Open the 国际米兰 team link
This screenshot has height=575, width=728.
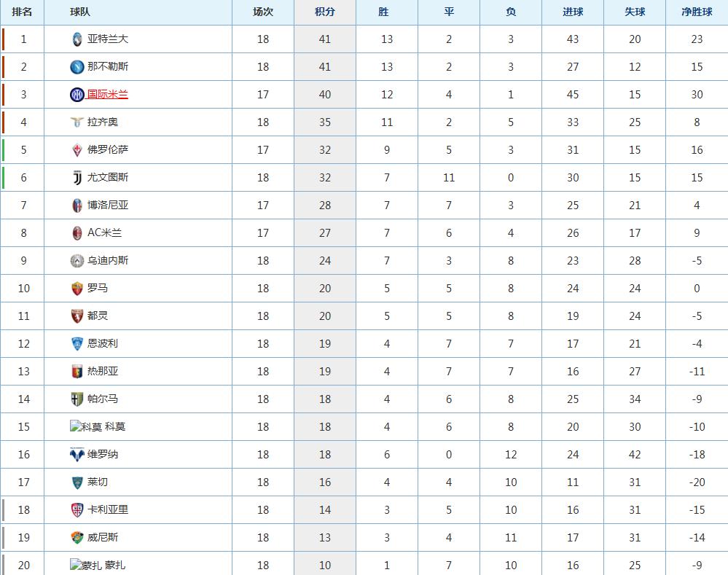[108, 95]
